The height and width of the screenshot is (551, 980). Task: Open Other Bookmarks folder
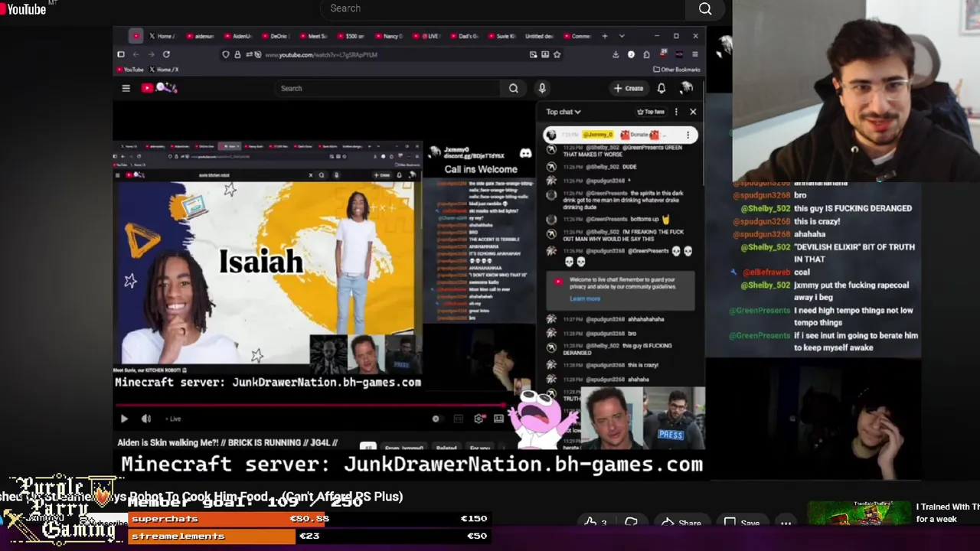click(677, 70)
